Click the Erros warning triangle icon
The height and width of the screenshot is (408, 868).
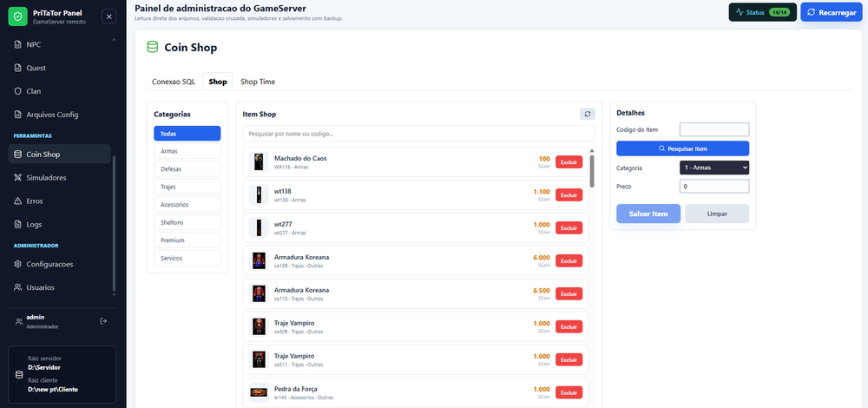click(x=17, y=201)
